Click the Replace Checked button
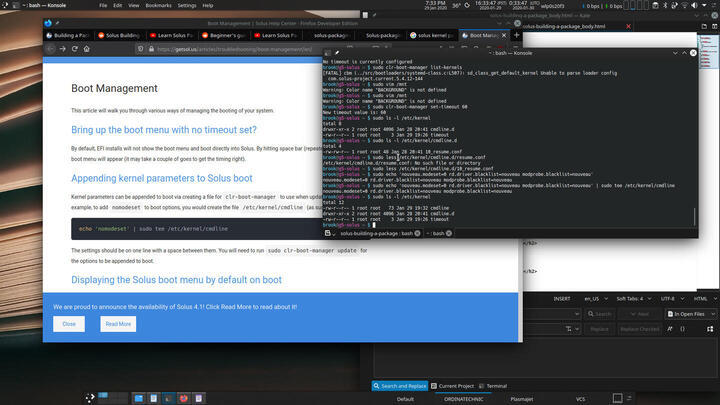Viewport: 720px width, 405px height. click(640, 329)
